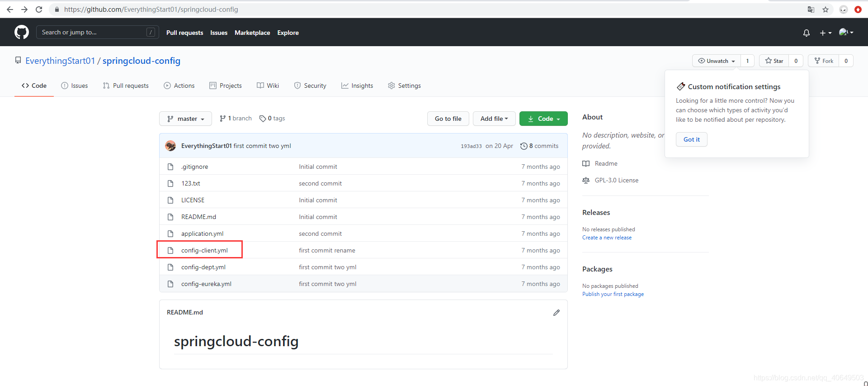Click the browser forward arrow
The image size is (868, 386).
coord(24,9)
